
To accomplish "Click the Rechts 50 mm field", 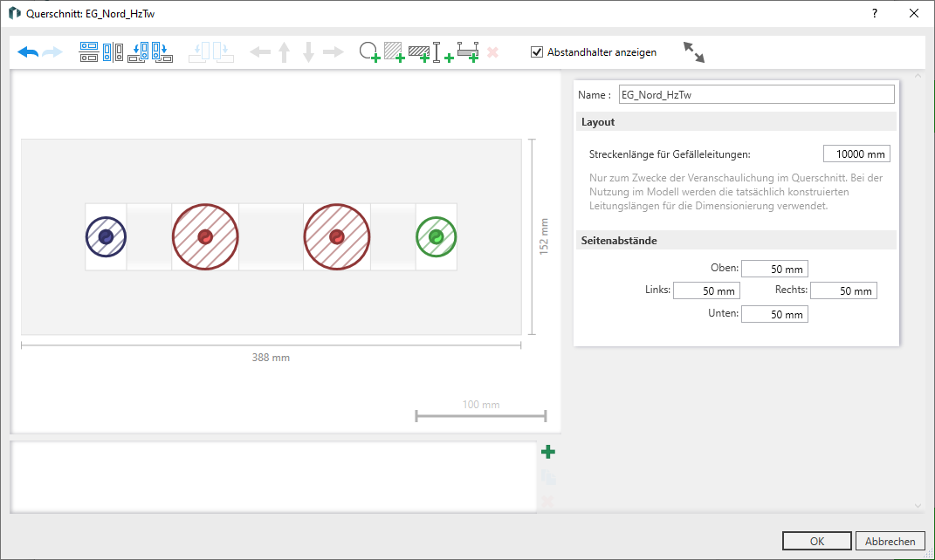I will (843, 290).
